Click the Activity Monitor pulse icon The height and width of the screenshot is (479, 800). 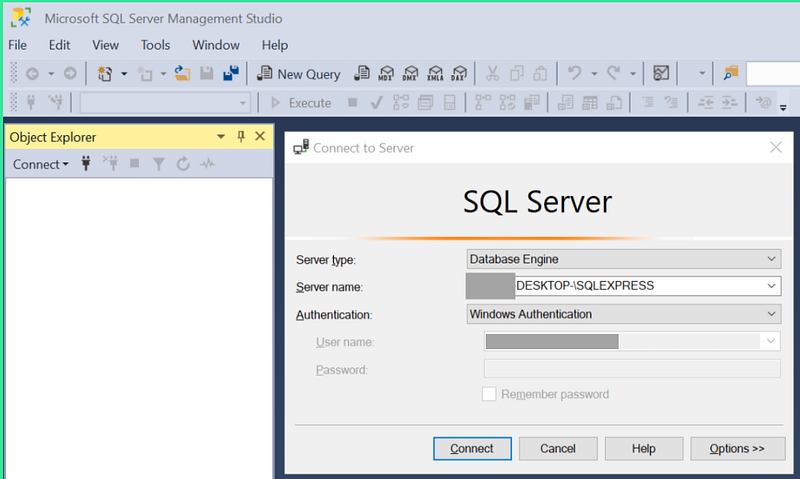click(x=208, y=164)
